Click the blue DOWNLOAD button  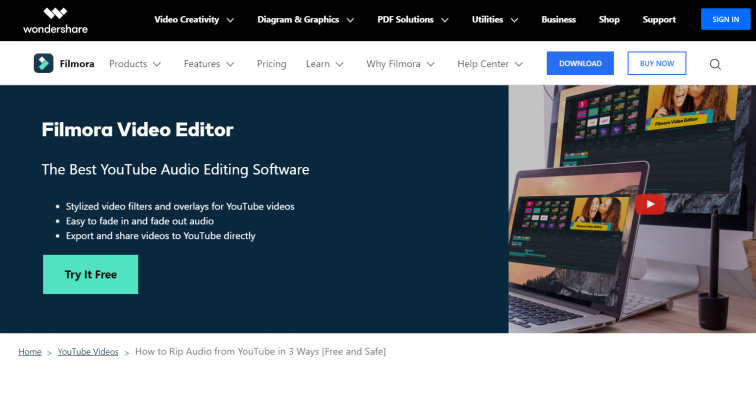click(580, 63)
